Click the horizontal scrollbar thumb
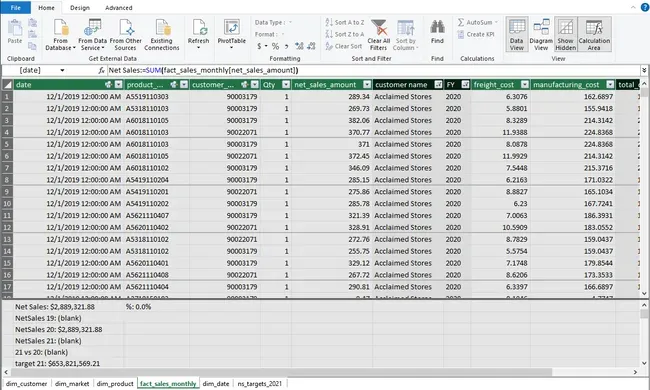 [x=282, y=372]
